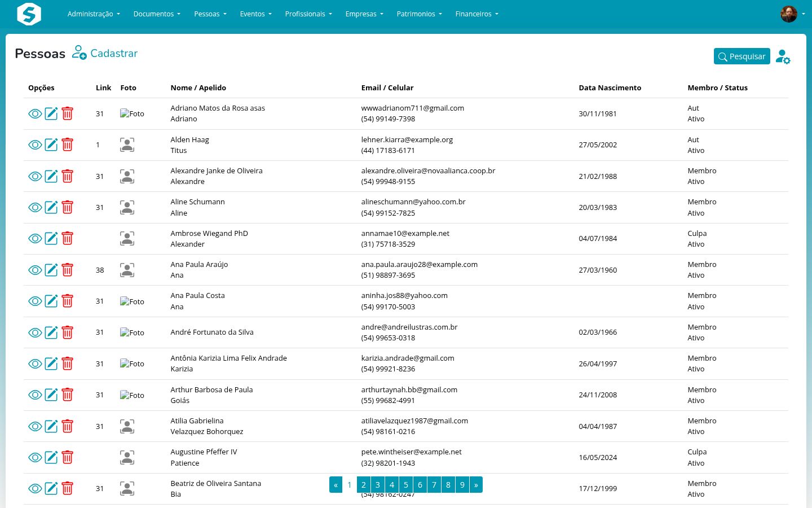Screen dimensions: 812x508
Task: View Alexandre Janke de Oliveira details
Action: (x=35, y=176)
